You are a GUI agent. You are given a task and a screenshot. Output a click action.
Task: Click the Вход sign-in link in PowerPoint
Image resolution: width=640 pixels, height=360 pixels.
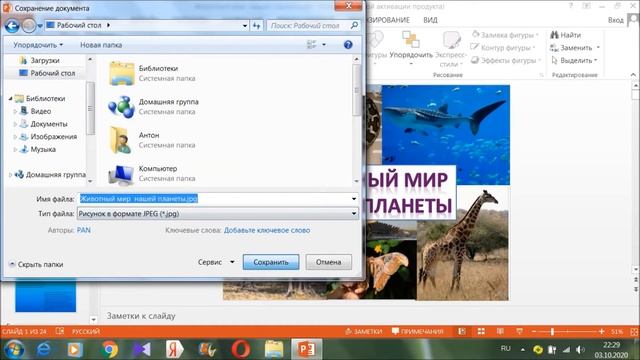[616, 20]
